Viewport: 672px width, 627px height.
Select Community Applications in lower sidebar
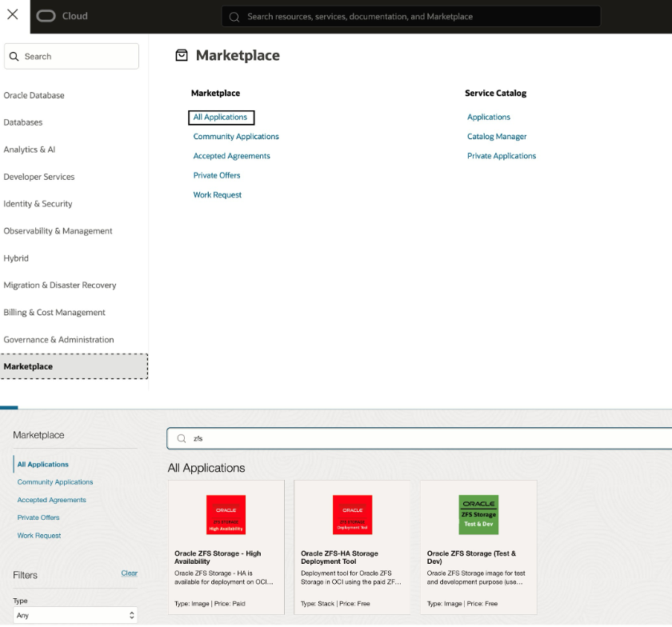55,482
